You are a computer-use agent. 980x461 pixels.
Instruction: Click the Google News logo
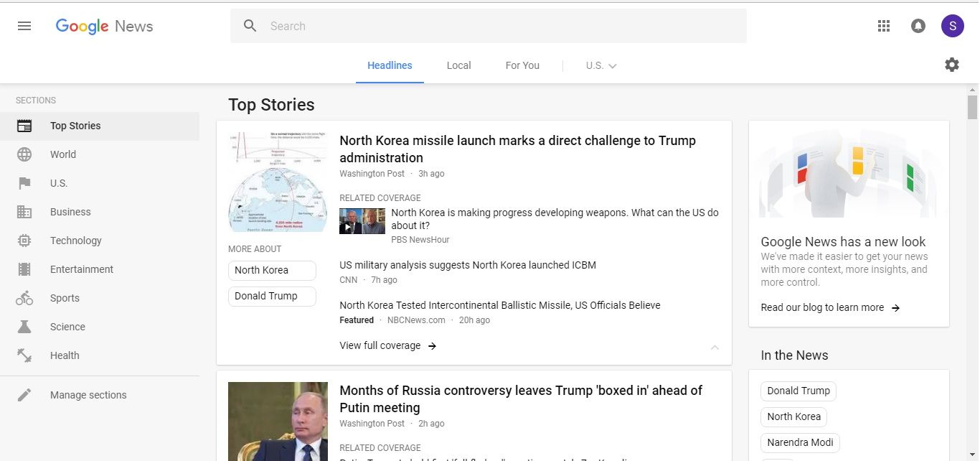tap(105, 27)
